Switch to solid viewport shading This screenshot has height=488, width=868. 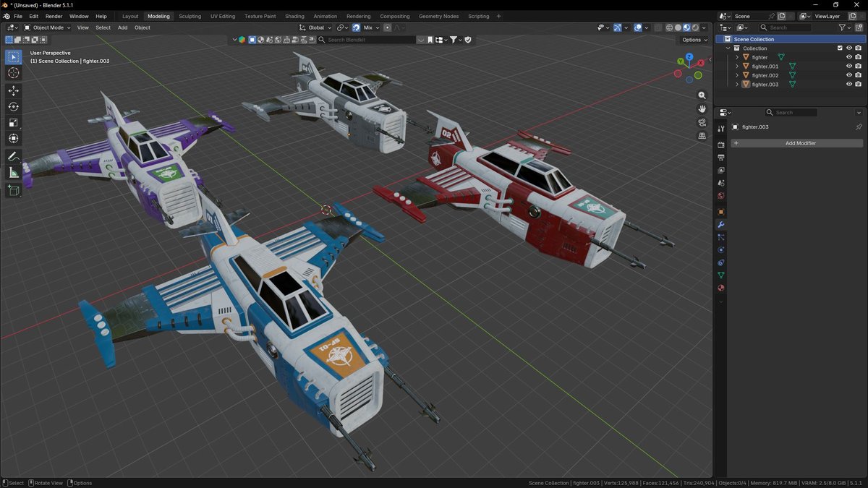click(x=678, y=27)
